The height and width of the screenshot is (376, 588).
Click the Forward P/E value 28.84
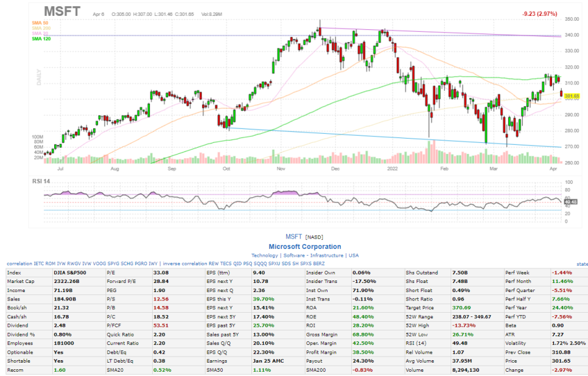pos(161,281)
